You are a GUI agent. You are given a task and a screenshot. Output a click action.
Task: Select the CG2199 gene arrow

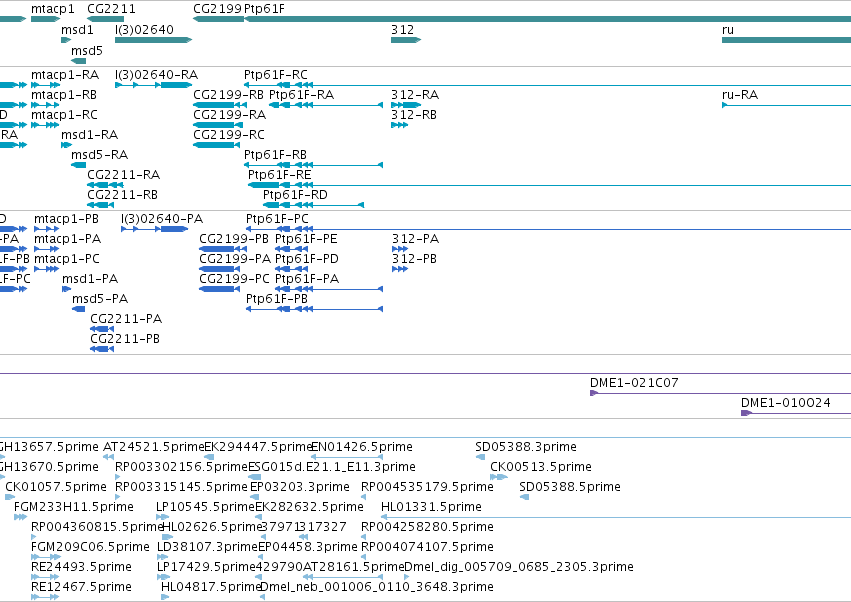218,19
